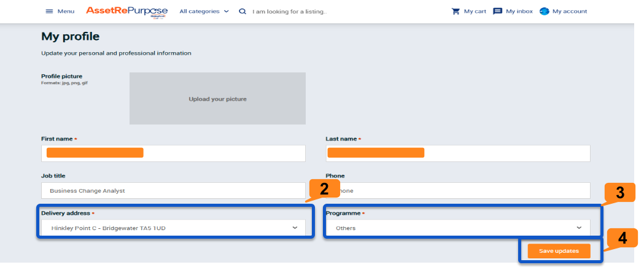
Task: Click the Job title input field
Action: click(x=173, y=191)
